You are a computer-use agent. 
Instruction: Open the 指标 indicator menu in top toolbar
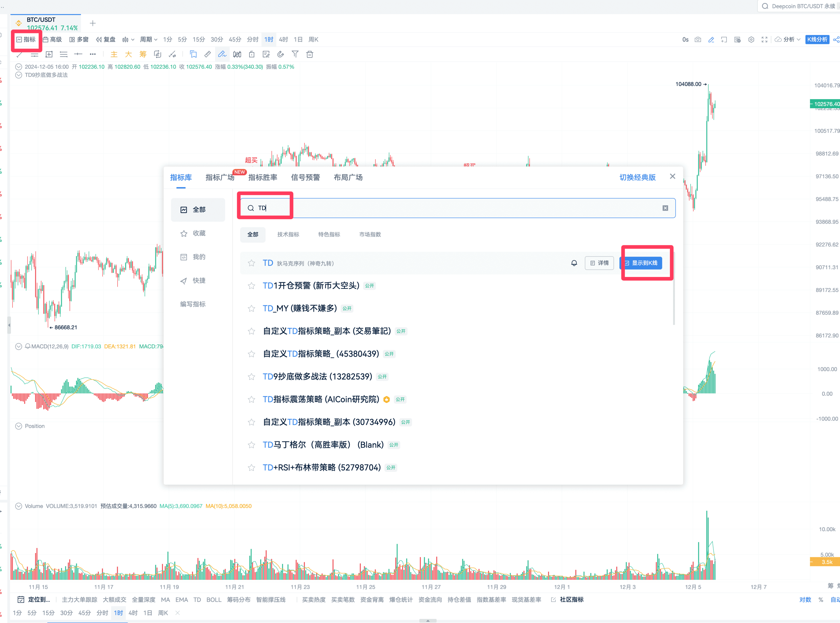click(x=26, y=40)
